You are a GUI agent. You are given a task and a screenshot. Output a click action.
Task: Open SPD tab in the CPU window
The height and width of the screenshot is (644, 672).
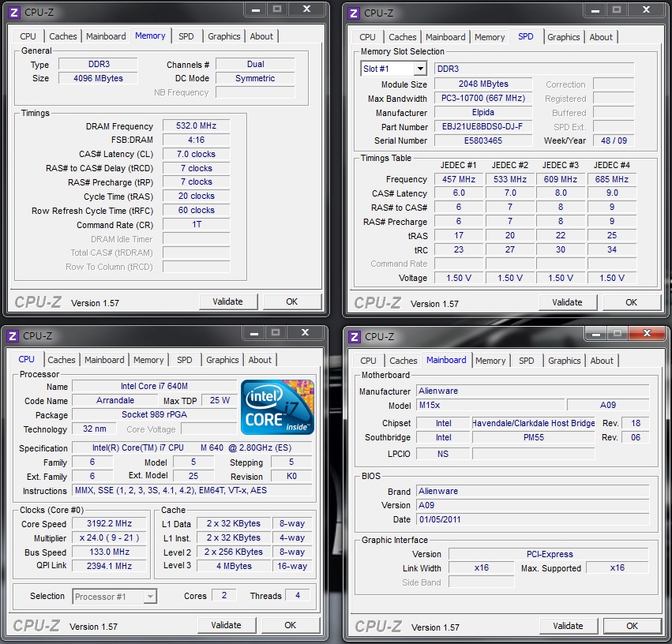[184, 360]
